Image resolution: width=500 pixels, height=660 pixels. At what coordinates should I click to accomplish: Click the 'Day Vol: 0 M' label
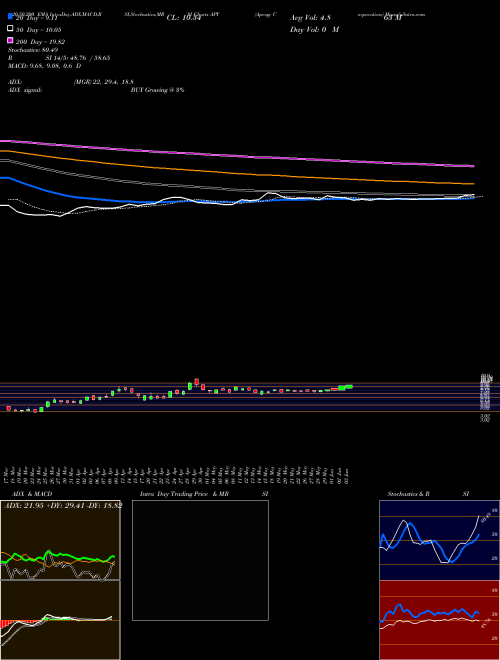[x=314, y=29]
